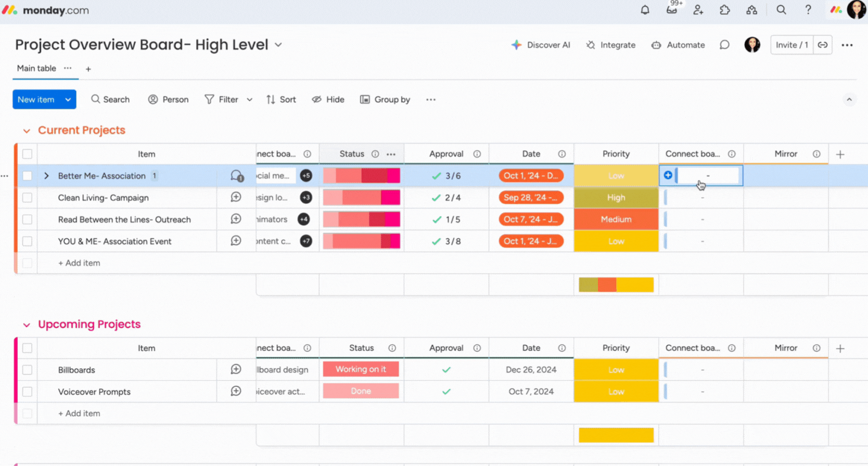Show info for Status column in Current Projects
The width and height of the screenshot is (868, 466).
[x=375, y=154]
